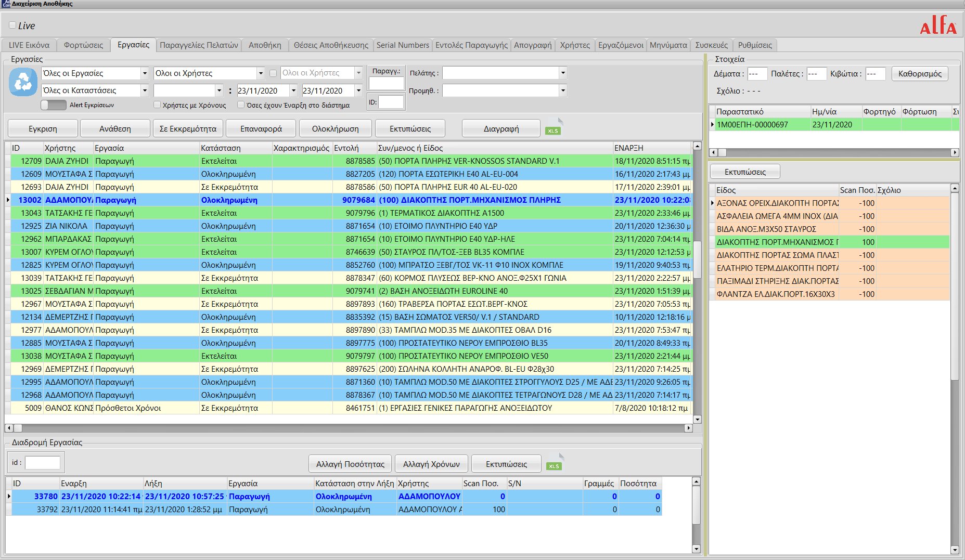The height and width of the screenshot is (560, 965).
Task: Open the Απογραφή tab
Action: pyautogui.click(x=533, y=45)
